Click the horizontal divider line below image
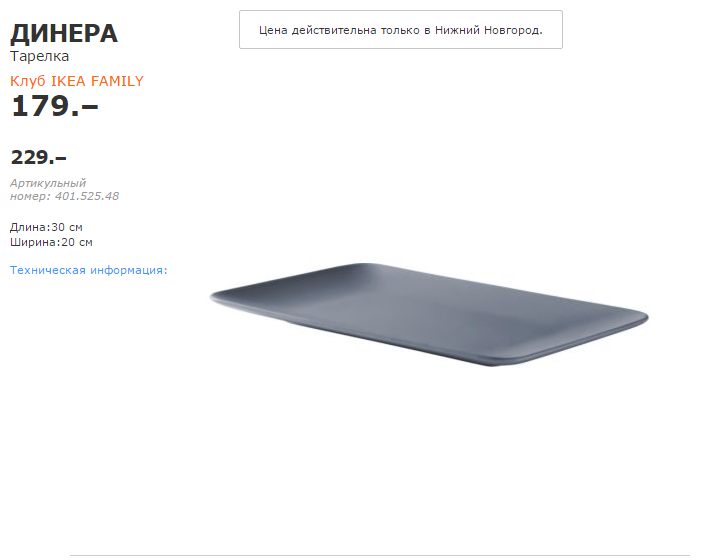 pos(380,555)
